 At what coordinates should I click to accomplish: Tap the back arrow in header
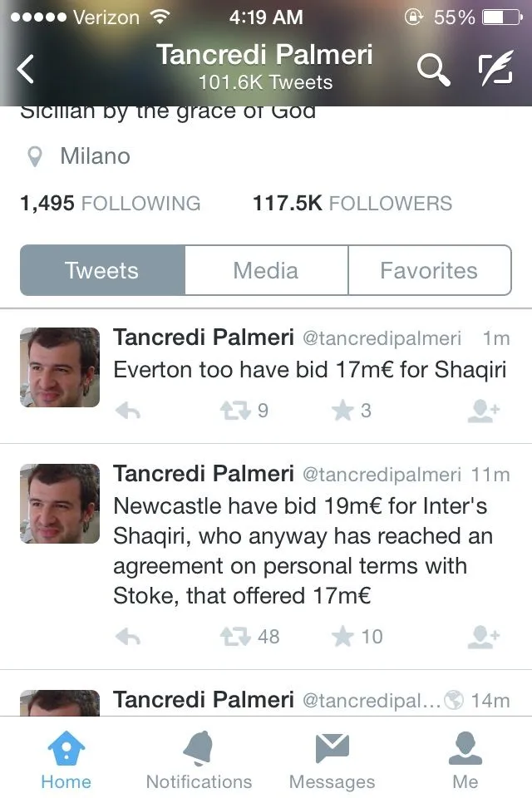pos(27,70)
